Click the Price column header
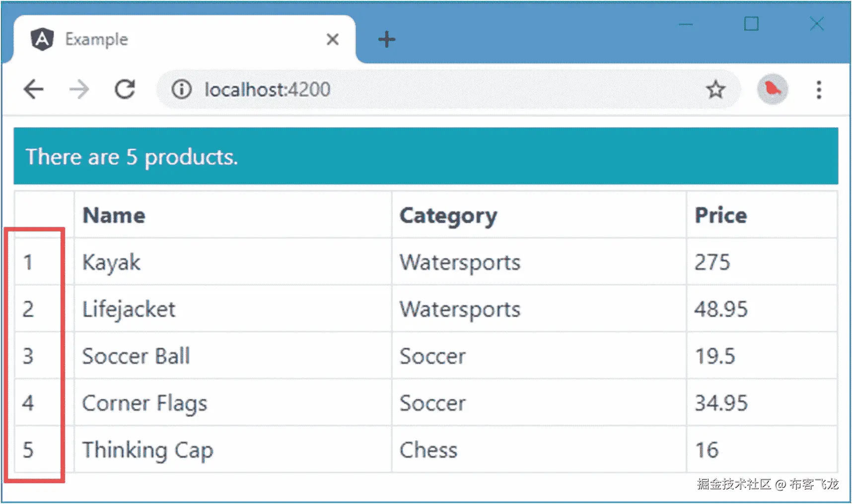The image size is (852, 504). (720, 215)
